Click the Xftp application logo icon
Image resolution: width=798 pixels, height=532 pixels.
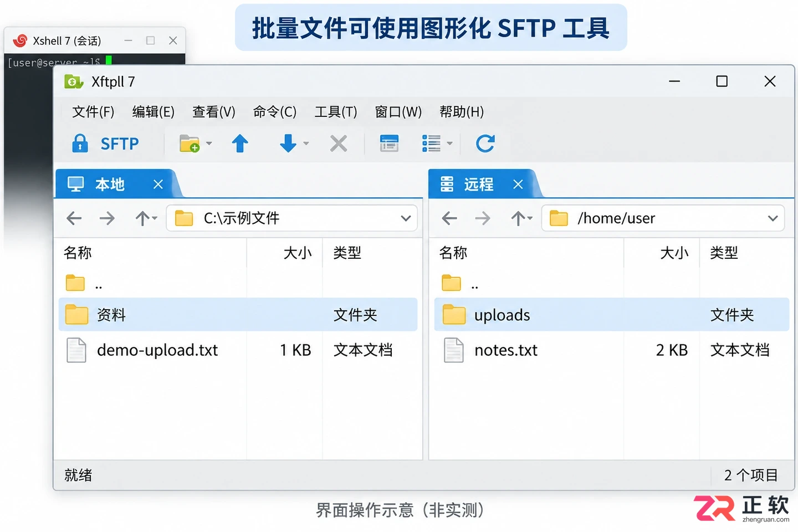coord(73,82)
